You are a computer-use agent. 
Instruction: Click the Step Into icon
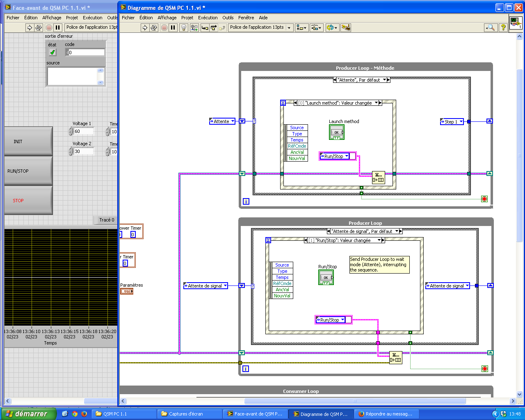click(x=205, y=27)
